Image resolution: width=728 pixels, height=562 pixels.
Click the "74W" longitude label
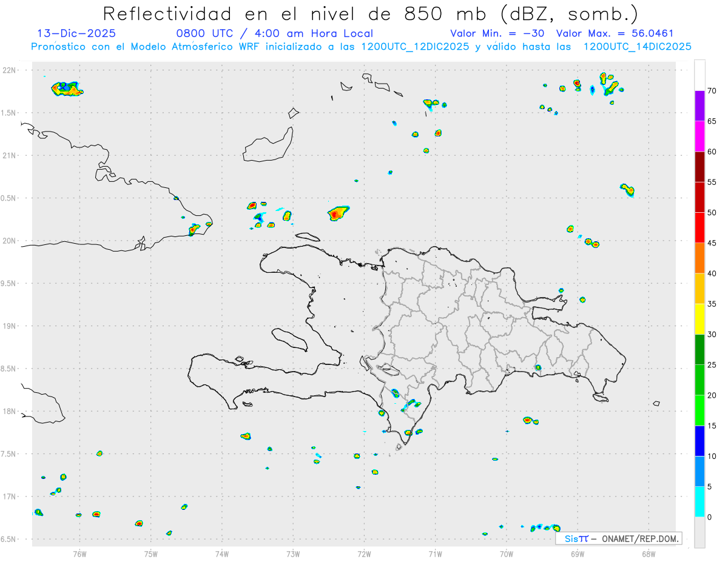222,554
